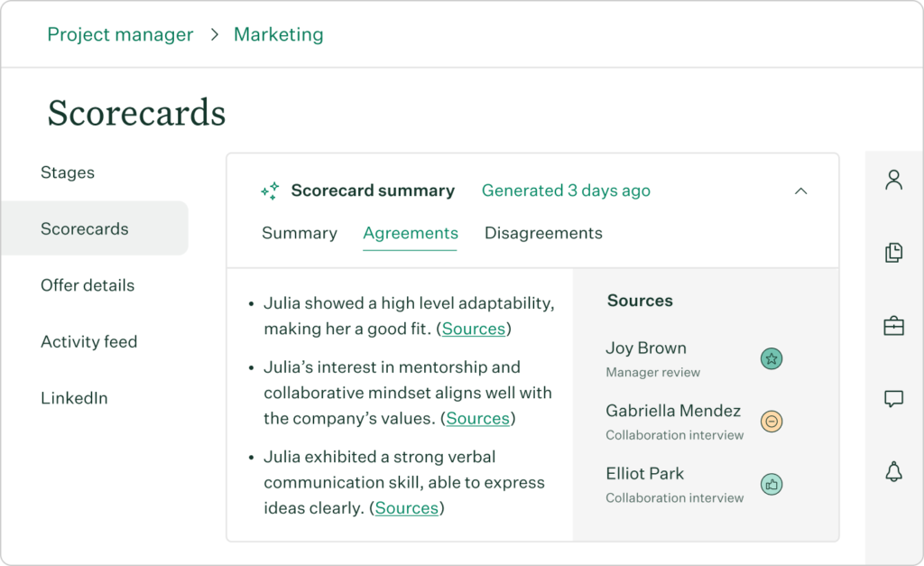This screenshot has height=566, width=924.
Task: Click the Gabriella Mendez source name
Action: click(673, 411)
